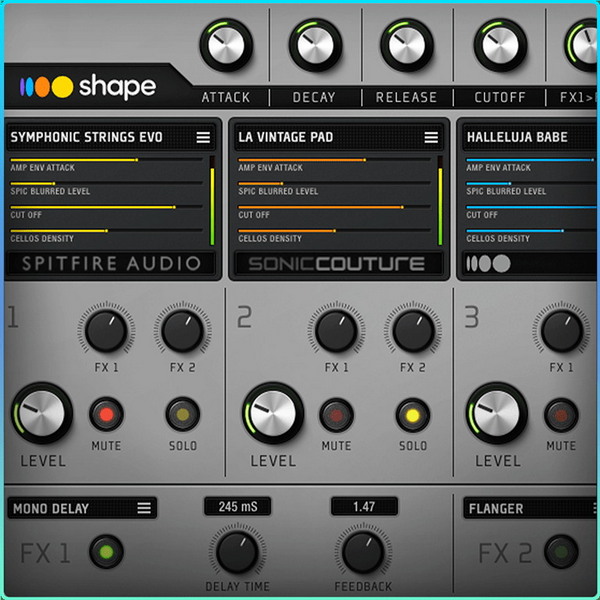Click the Attack knob
The width and height of the screenshot is (600, 600).
pos(226,45)
